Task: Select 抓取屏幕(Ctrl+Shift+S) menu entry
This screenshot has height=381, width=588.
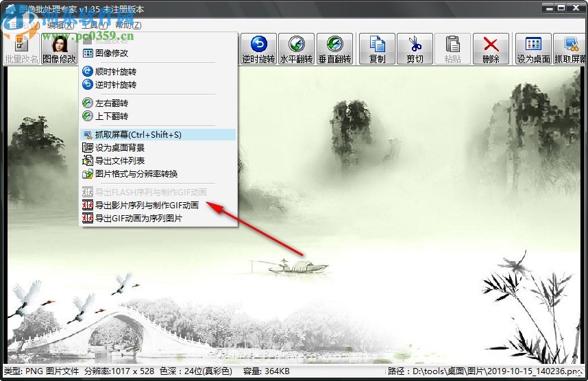Action: (x=158, y=134)
